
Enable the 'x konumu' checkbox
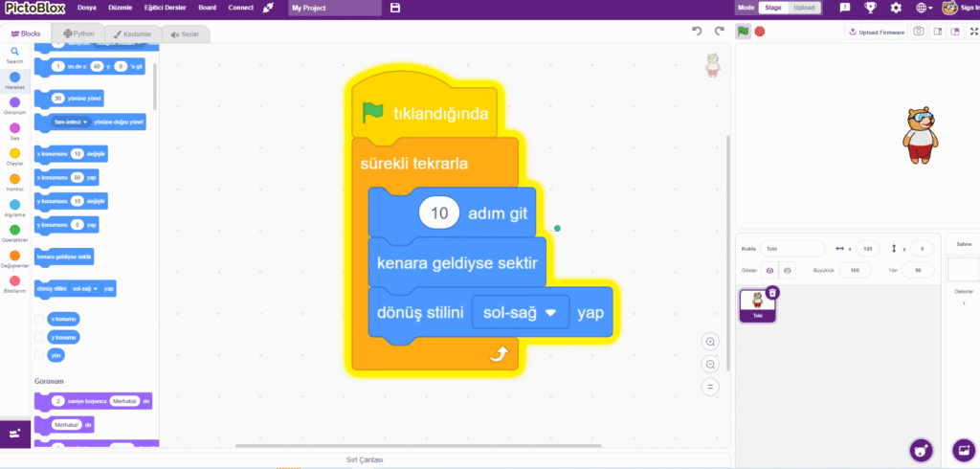(38, 319)
